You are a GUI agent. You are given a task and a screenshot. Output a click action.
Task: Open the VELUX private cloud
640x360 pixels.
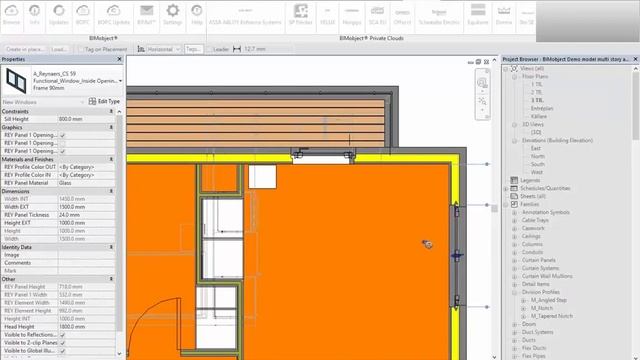point(327,15)
